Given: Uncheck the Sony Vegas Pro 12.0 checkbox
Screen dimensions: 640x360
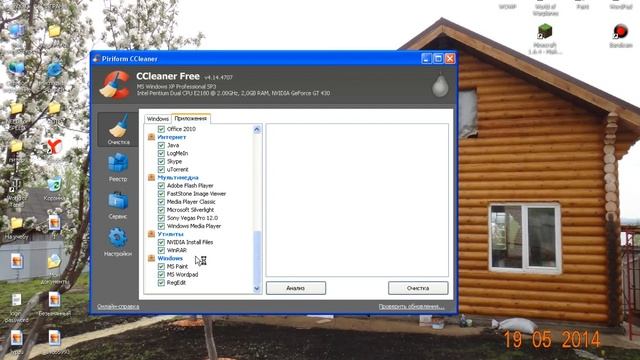Looking at the screenshot, I should pyautogui.click(x=161, y=218).
